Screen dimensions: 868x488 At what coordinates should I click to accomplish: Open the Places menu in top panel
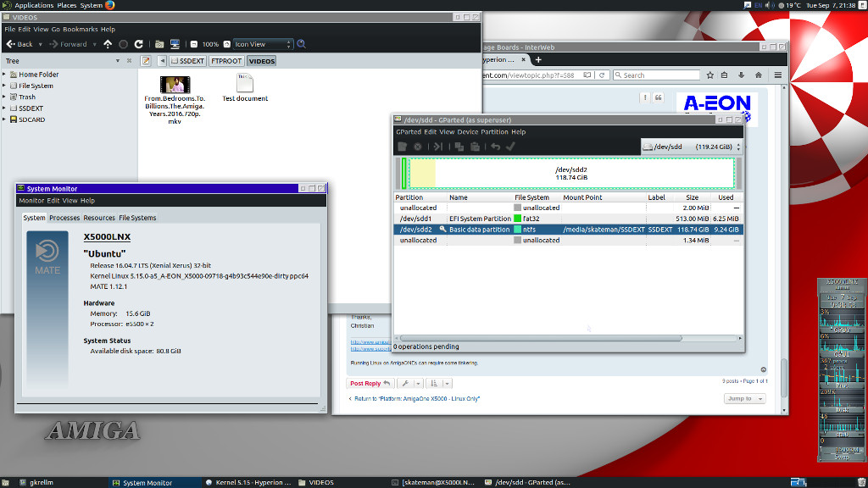(x=66, y=5)
